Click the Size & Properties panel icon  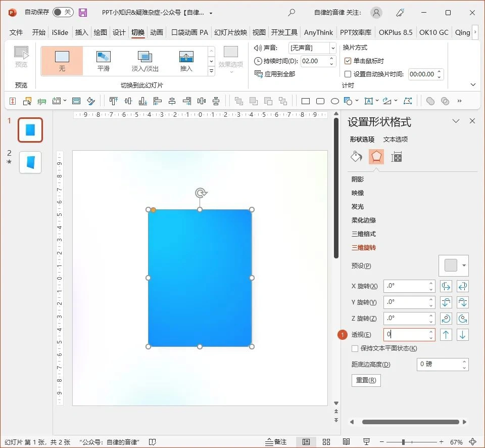397,157
